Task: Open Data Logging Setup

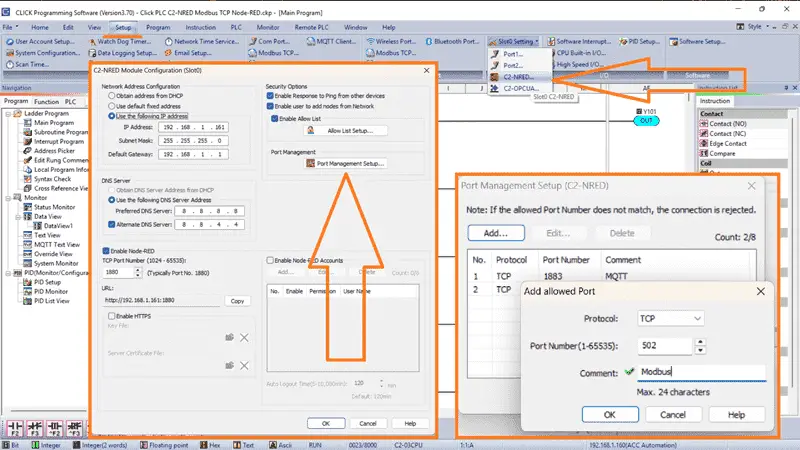Action: [x=122, y=53]
